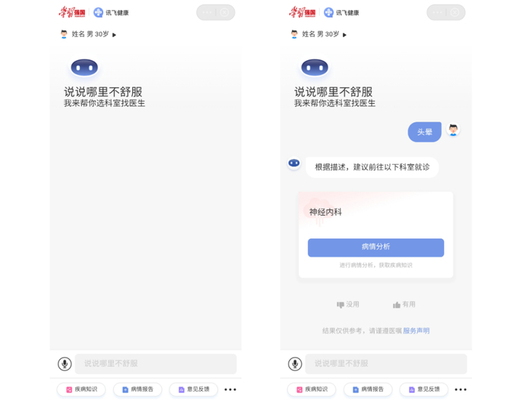The height and width of the screenshot is (401, 532).
Task: Focus the left 说说哪里不舒服 input field
Action: (x=156, y=364)
